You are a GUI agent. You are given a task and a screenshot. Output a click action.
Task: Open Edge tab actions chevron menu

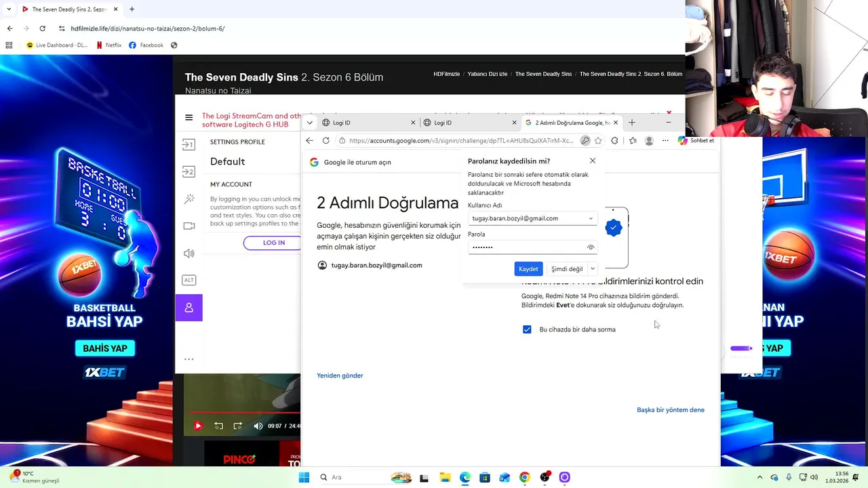[x=309, y=123]
